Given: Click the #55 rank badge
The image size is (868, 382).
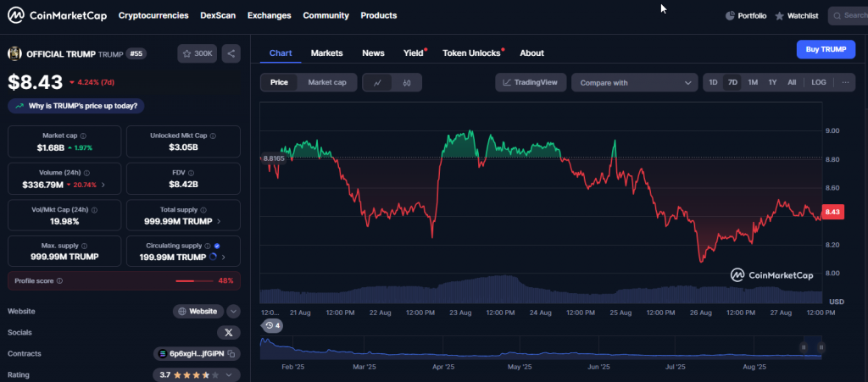Looking at the screenshot, I should [x=136, y=53].
